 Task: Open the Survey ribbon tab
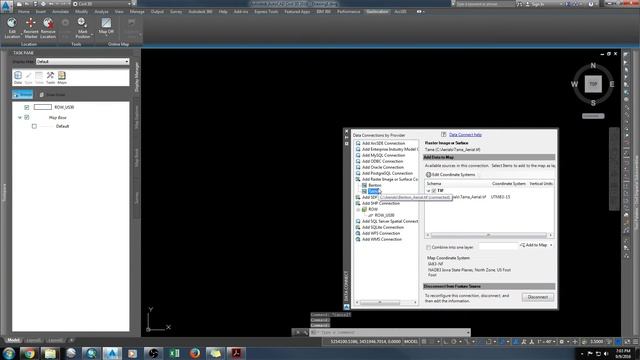point(176,11)
